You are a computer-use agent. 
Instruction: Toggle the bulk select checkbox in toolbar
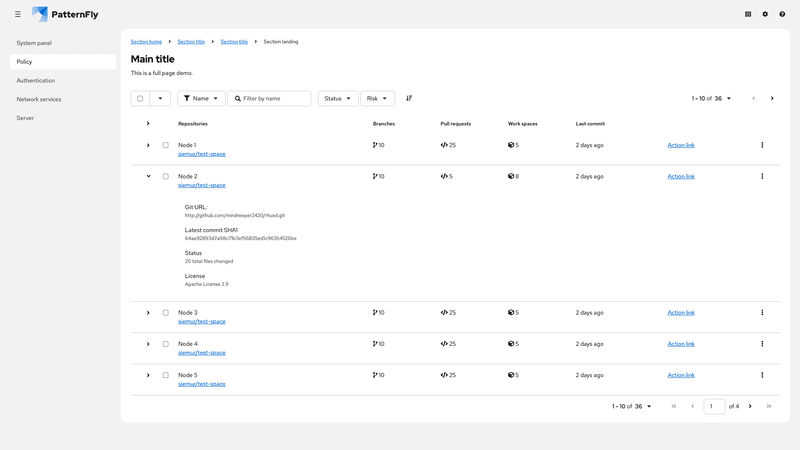click(140, 98)
